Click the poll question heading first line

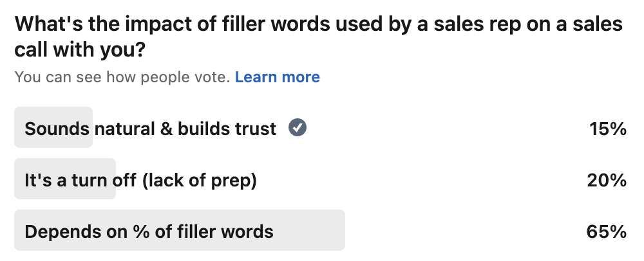[319, 24]
